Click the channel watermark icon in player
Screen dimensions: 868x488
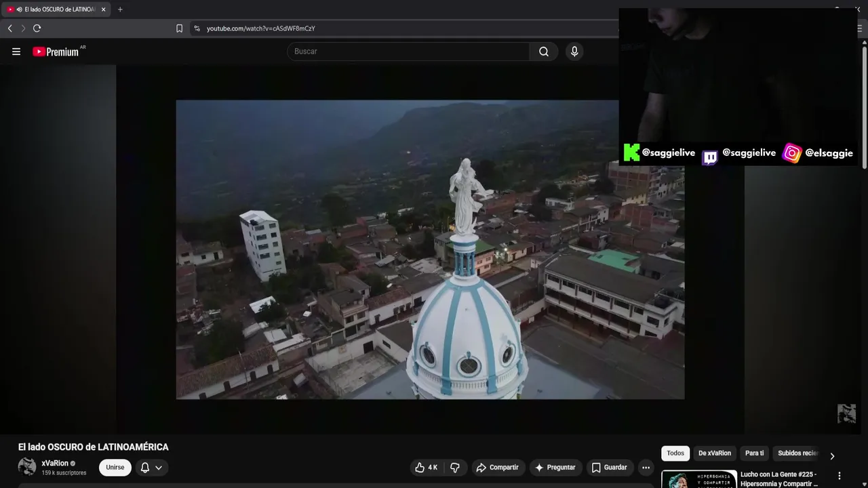[846, 413]
